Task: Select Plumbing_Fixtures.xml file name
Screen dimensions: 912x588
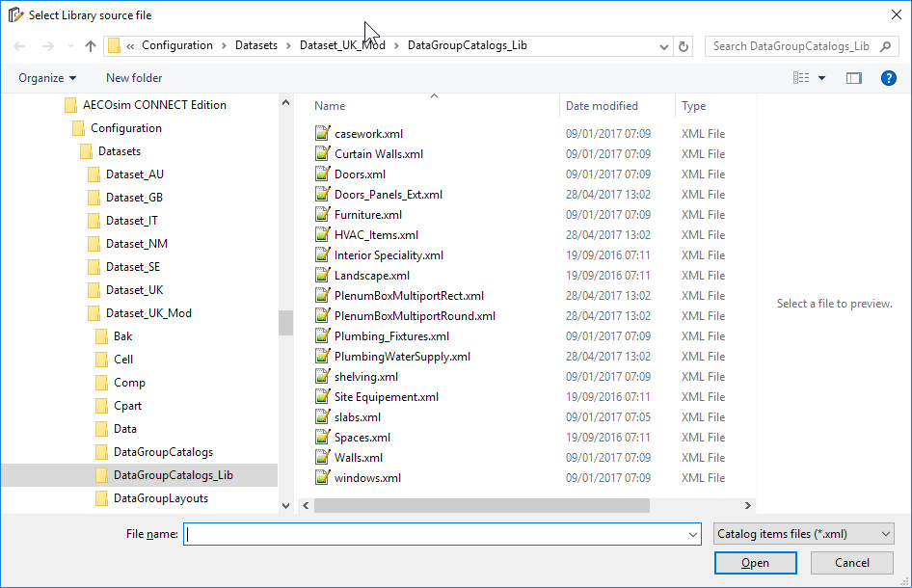Action: pyautogui.click(x=391, y=336)
